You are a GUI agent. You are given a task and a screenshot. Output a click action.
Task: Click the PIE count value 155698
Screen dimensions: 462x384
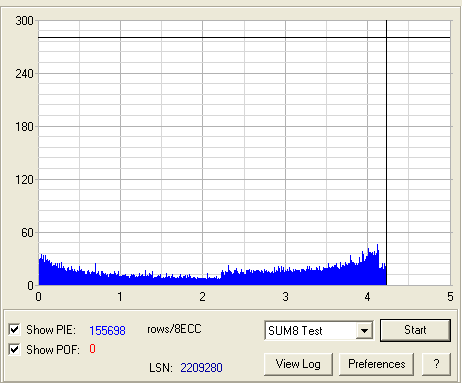(x=107, y=330)
